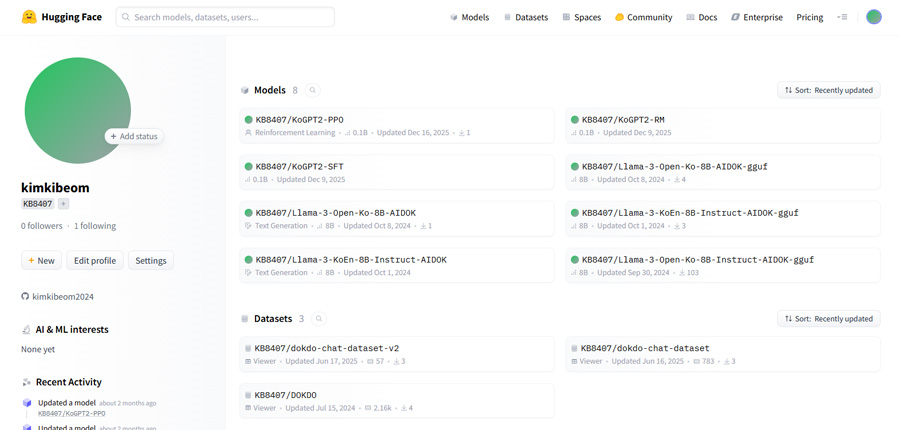The height and width of the screenshot is (430, 900).
Task: Open the kimkibeom2024 GitHub profile link
Action: click(x=62, y=297)
